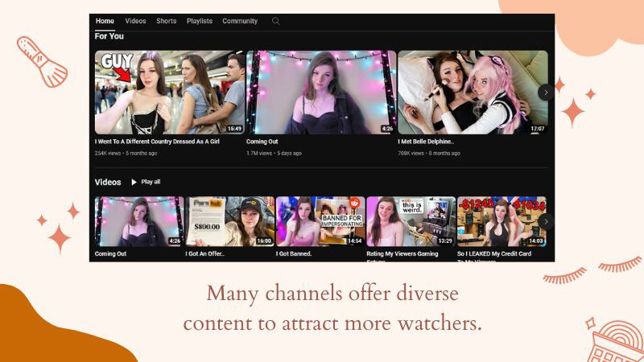Screen dimensions: 644x362
Task: Open the Rating My Viewers Gaming Setups thumbnail
Action: coord(411,222)
